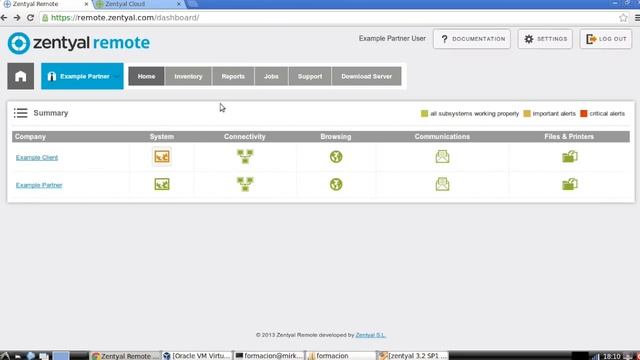The height and width of the screenshot is (360, 640).
Task: Click the Company column header
Action: pyautogui.click(x=30, y=137)
